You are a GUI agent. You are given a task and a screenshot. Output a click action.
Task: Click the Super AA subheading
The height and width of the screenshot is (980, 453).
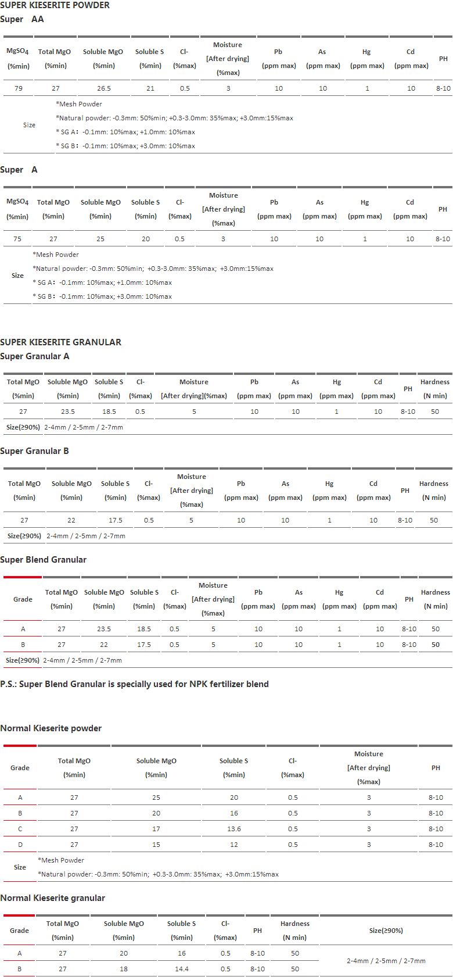coord(22,19)
